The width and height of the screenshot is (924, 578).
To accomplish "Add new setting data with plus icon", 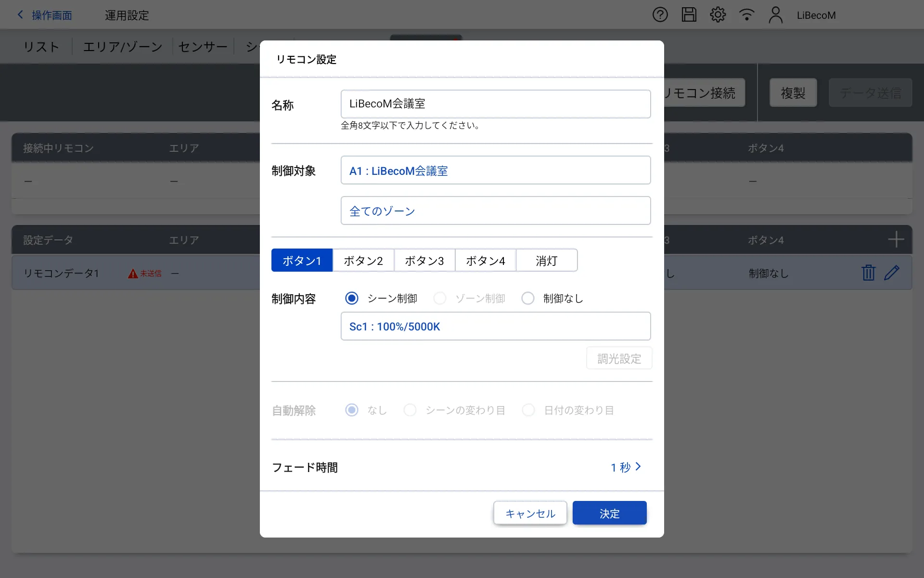I will pyautogui.click(x=896, y=239).
